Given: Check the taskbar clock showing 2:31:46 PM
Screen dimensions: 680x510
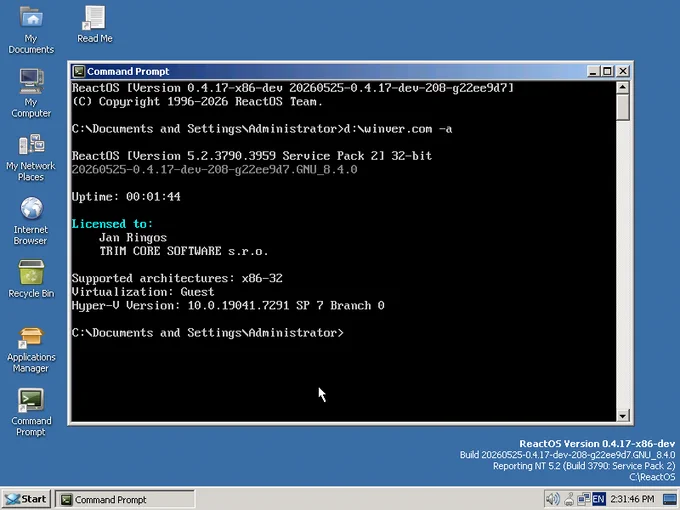Looking at the screenshot, I should 632,499.
